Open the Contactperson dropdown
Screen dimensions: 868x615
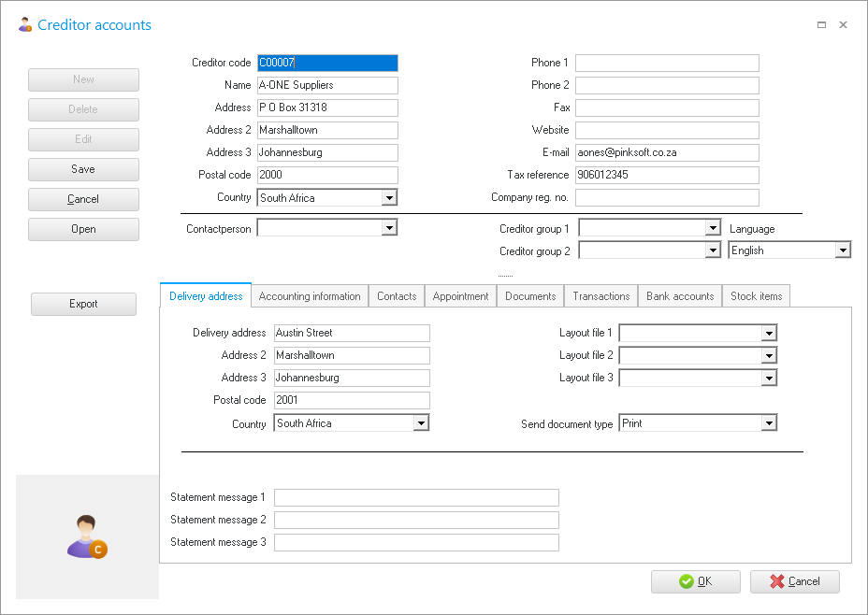[x=389, y=228]
